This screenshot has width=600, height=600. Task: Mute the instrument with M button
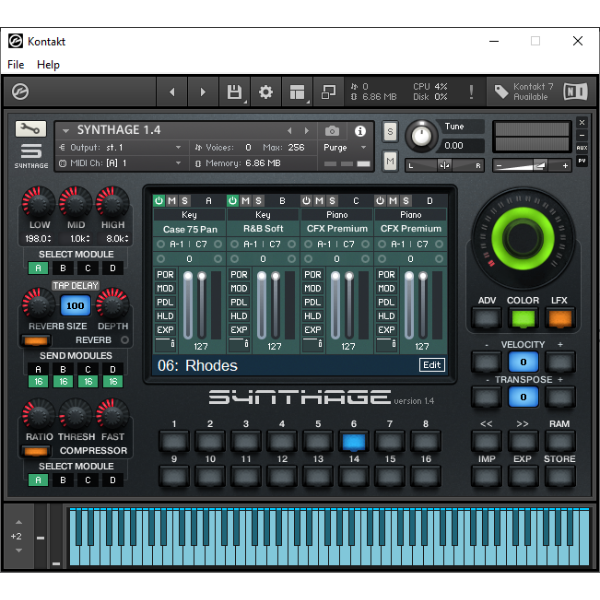[x=390, y=161]
